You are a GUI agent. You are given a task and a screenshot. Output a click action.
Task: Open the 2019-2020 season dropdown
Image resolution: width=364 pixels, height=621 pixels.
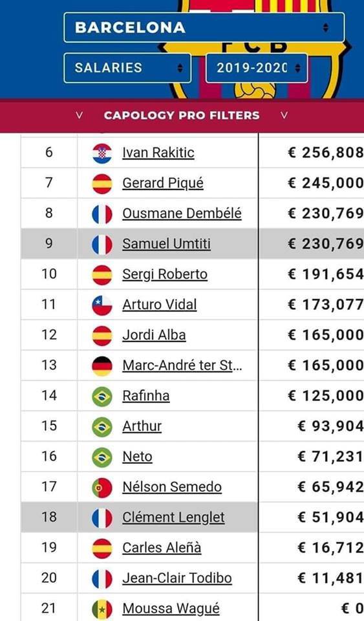257,68
